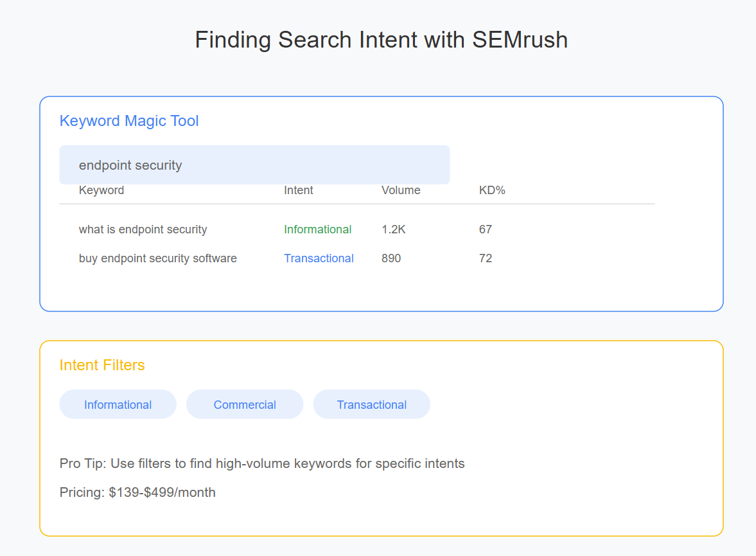
Task: Click the Intent Filters heading
Action: [102, 365]
